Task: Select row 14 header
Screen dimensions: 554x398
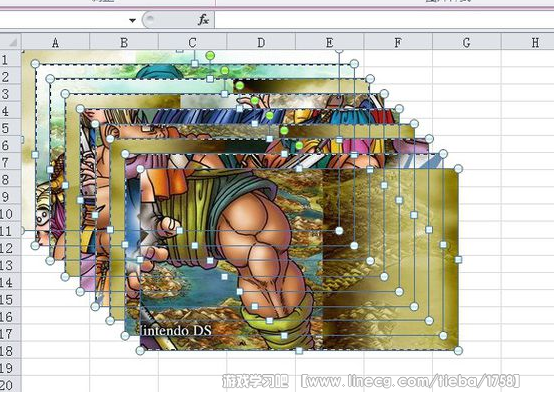Action: pos(11,282)
